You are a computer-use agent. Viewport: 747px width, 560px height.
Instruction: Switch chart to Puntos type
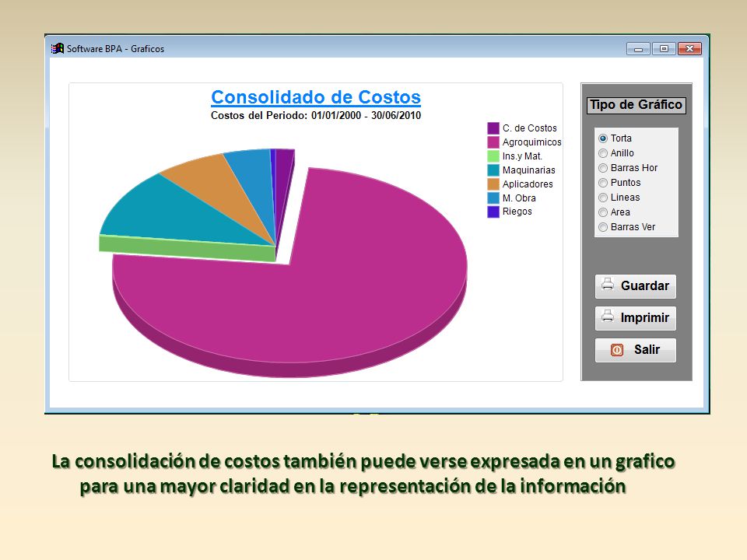[602, 183]
